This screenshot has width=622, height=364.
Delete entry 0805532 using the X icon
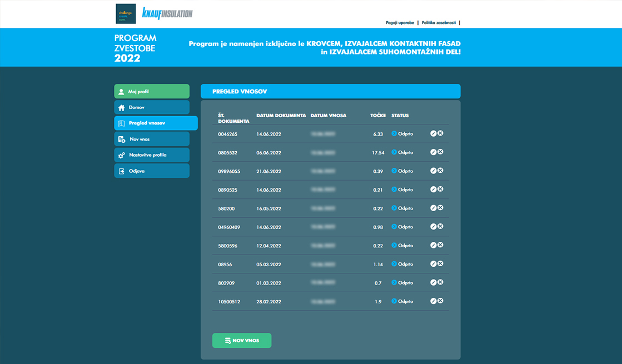click(x=440, y=152)
